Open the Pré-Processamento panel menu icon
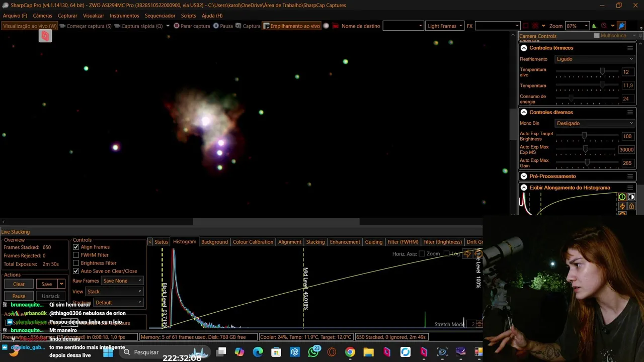The image size is (644, 362). tap(630, 176)
